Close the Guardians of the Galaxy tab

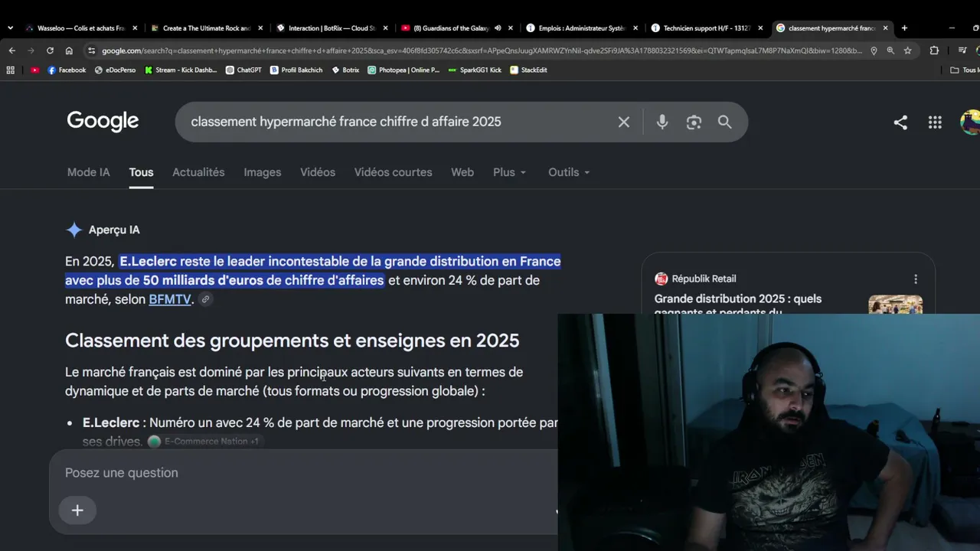pos(511,28)
